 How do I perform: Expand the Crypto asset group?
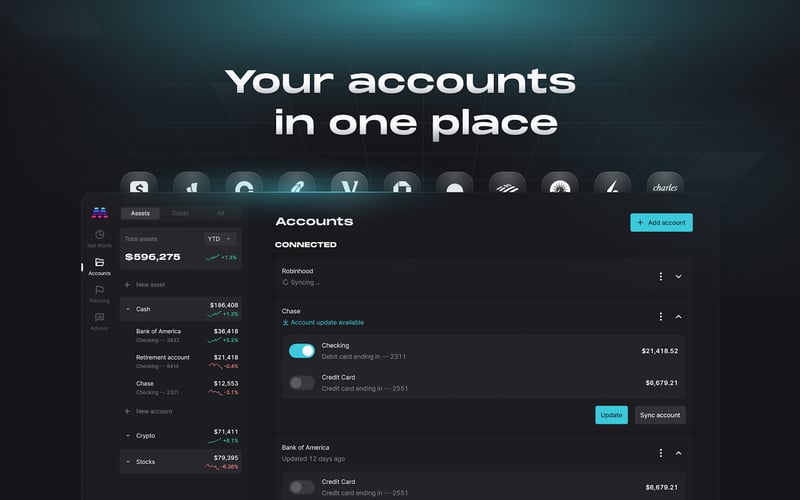coord(128,436)
